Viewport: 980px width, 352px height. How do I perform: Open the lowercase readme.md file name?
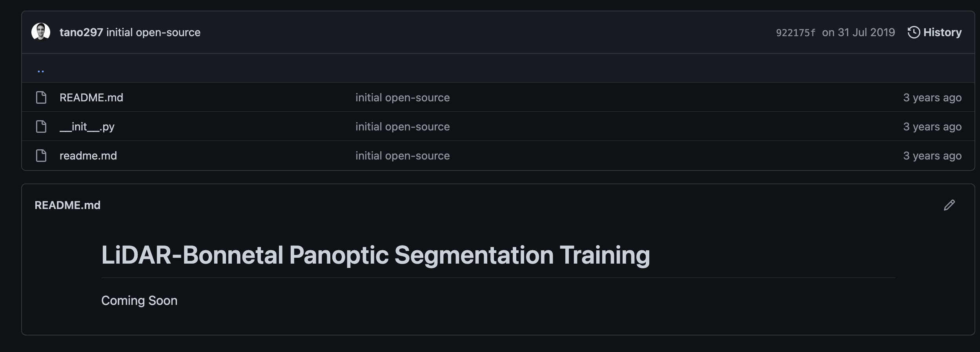pyautogui.click(x=88, y=156)
